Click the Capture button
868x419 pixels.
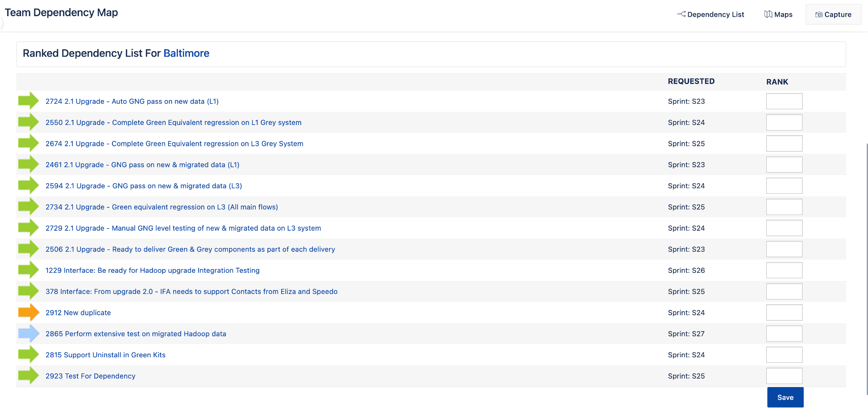(x=833, y=14)
